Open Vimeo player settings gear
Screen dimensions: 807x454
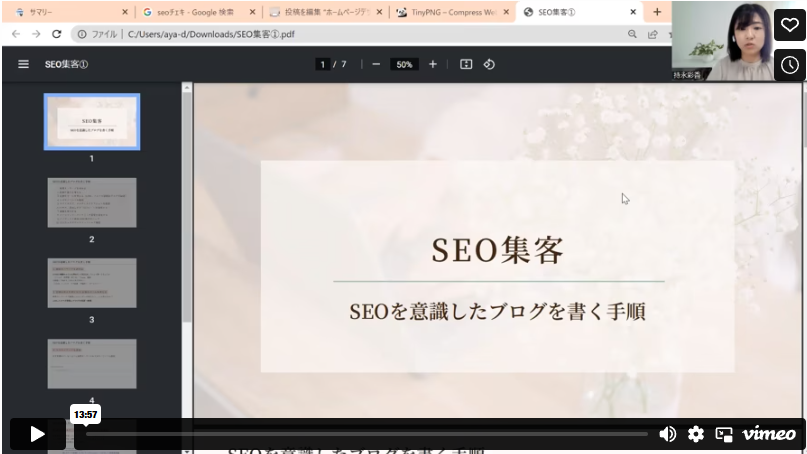696,434
